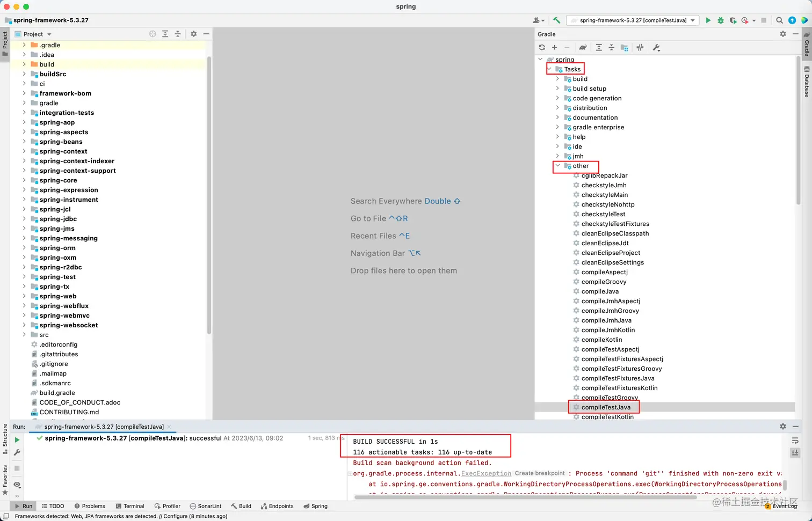Viewport: 812px width, 521px height.
Task: Open the user account dropdown in the toolbar
Action: 538,20
